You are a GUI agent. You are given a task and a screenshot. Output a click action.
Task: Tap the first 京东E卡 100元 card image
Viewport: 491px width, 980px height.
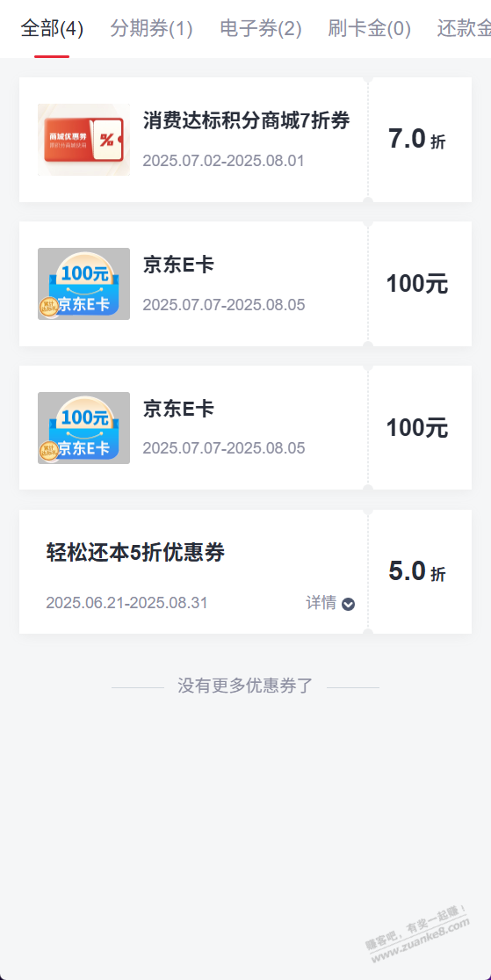(x=83, y=284)
